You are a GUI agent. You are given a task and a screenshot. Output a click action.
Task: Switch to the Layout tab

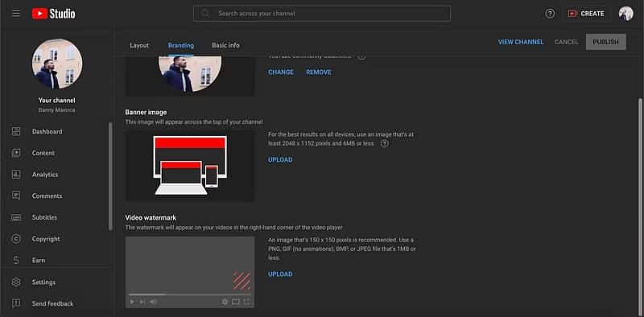tap(139, 45)
